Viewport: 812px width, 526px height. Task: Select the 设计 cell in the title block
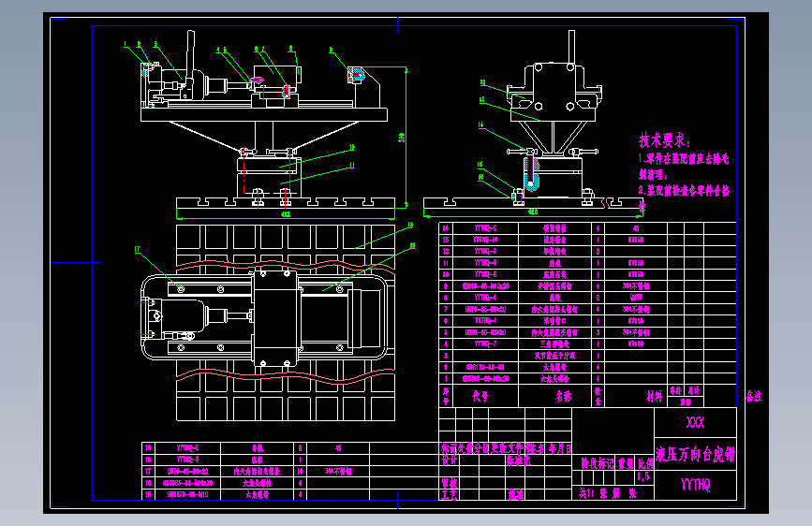449,460
